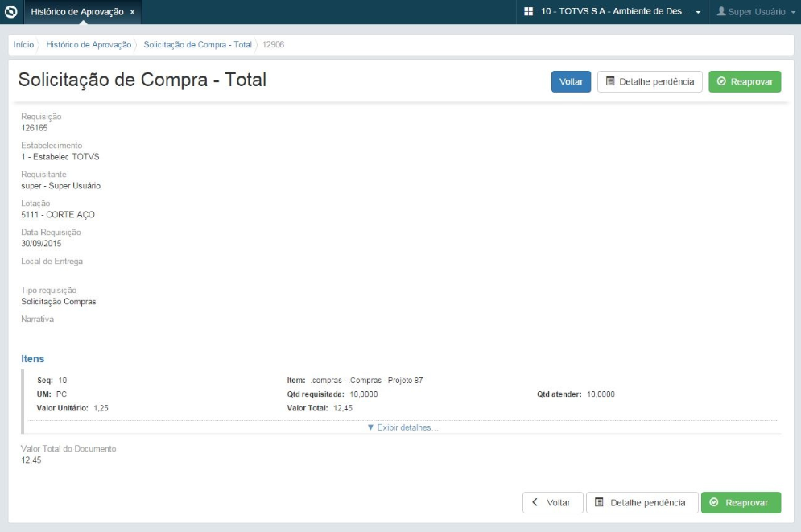The height and width of the screenshot is (532, 801).
Task: Click Valor Total do Documento amount 12,45
Action: (31, 460)
